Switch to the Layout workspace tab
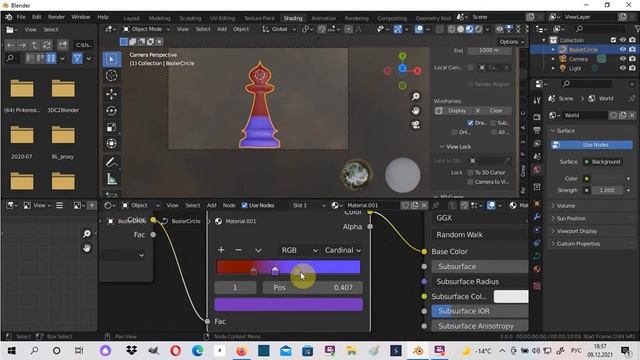 coord(131,18)
